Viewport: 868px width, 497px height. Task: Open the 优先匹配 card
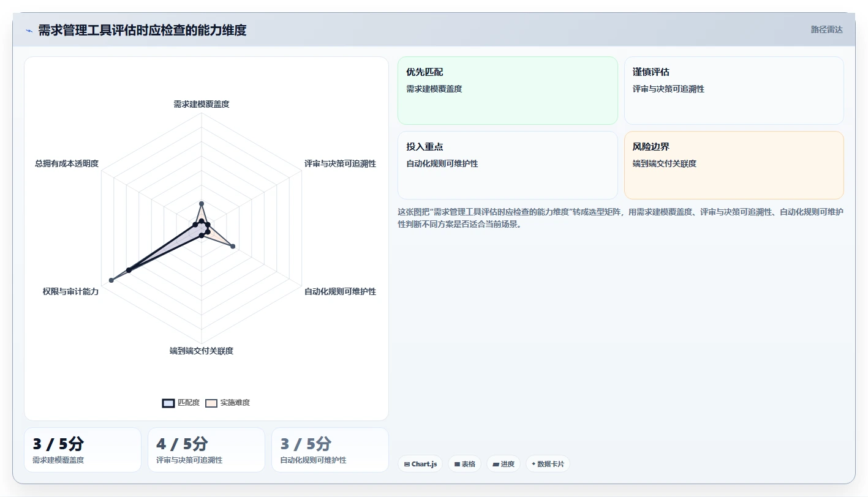[x=508, y=91]
